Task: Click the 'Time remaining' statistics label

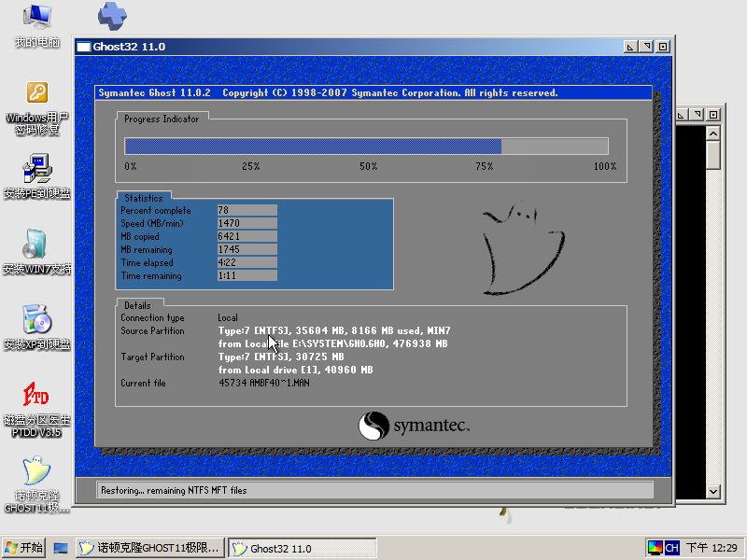Action: (x=151, y=275)
